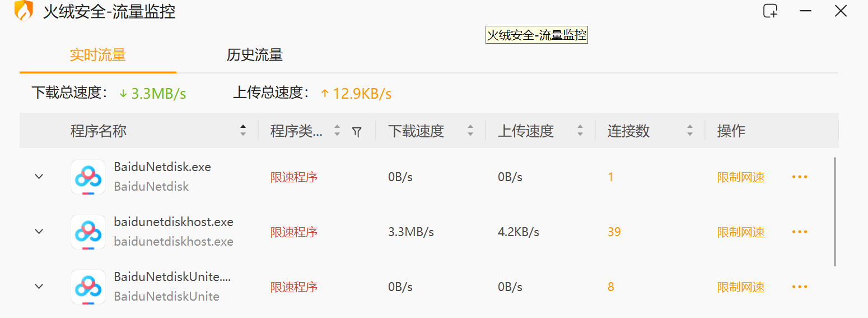This screenshot has width=868, height=318.
Task: Select the 实时流量 tab
Action: (x=98, y=55)
